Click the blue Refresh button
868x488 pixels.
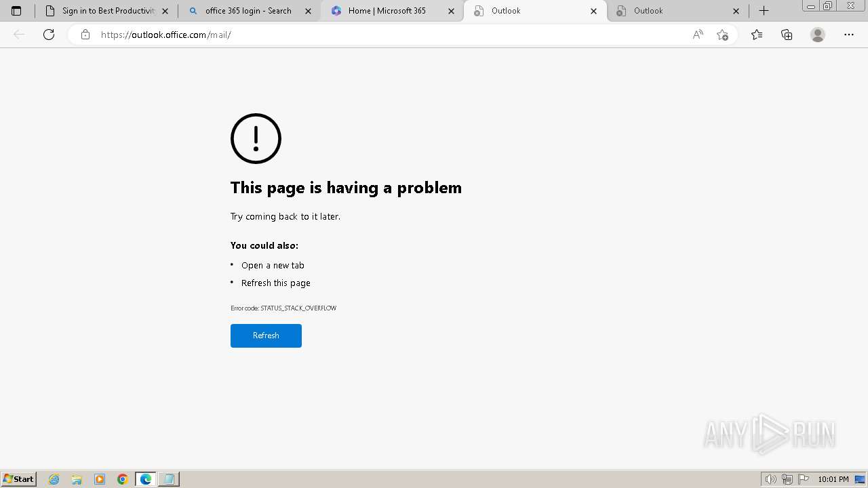pos(266,335)
